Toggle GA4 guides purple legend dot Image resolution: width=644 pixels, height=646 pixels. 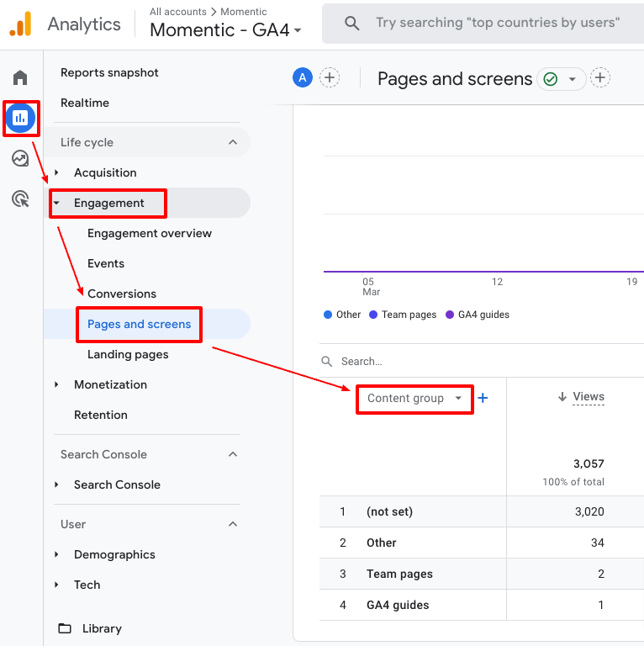click(450, 315)
